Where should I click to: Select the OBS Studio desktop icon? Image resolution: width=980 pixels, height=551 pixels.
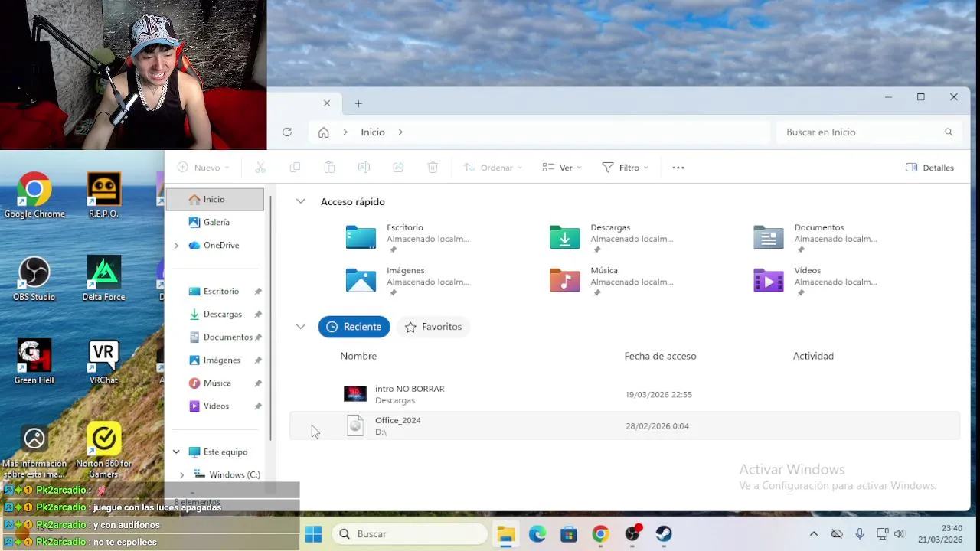coord(34,279)
